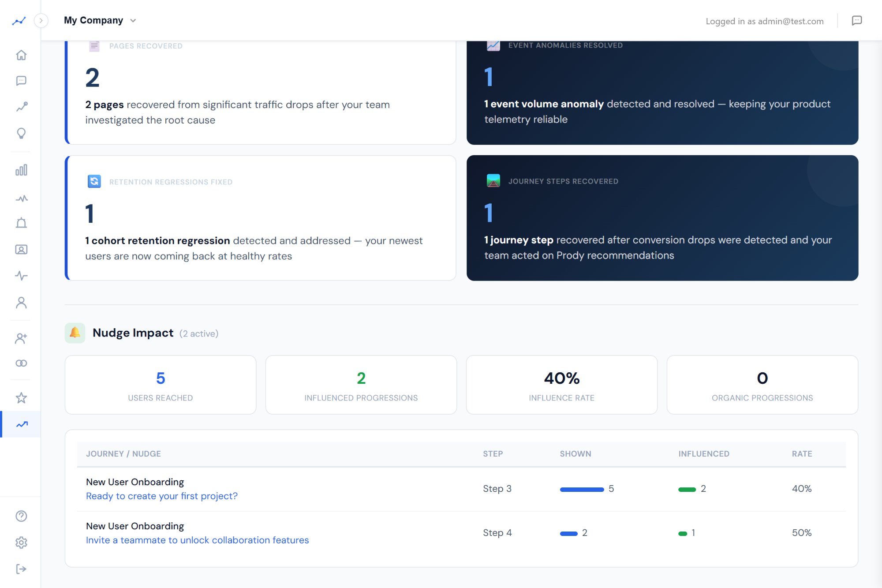882x588 pixels.
Task: Click the Influenced Progressions stat card
Action: click(x=361, y=385)
